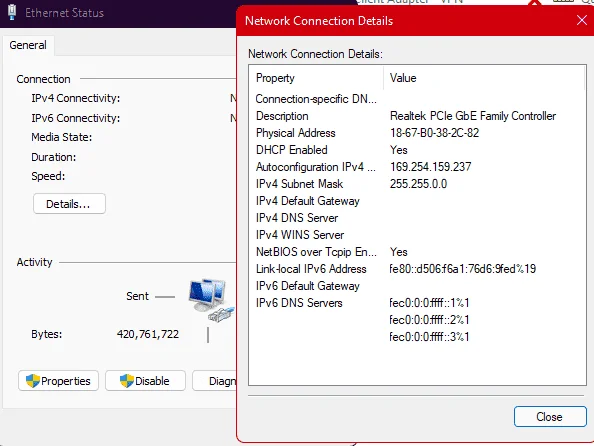Click the Speed label
594x446 pixels.
click(48, 176)
